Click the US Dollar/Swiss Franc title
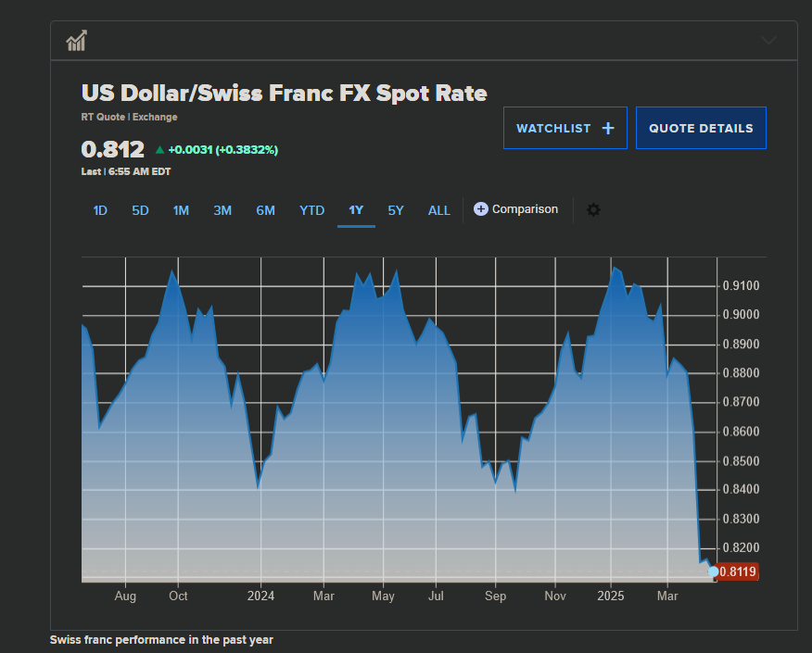This screenshot has height=653, width=812. pos(284,93)
